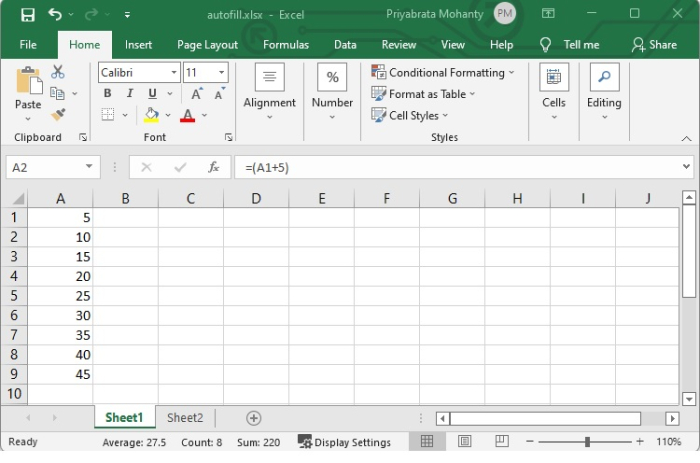The height and width of the screenshot is (463, 700).
Task: Switch to Page Layout view in status bar
Action: coord(464,442)
